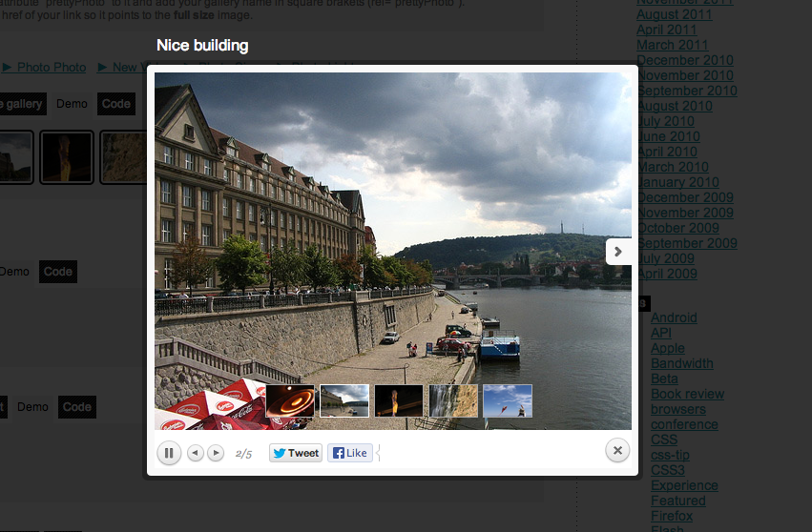Go to previous photo with left arrow

point(196,453)
